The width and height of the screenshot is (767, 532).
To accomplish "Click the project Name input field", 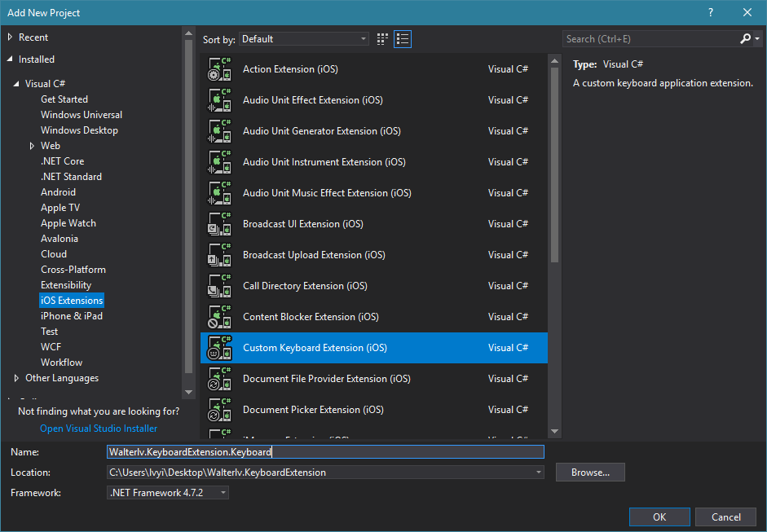I will (x=325, y=452).
